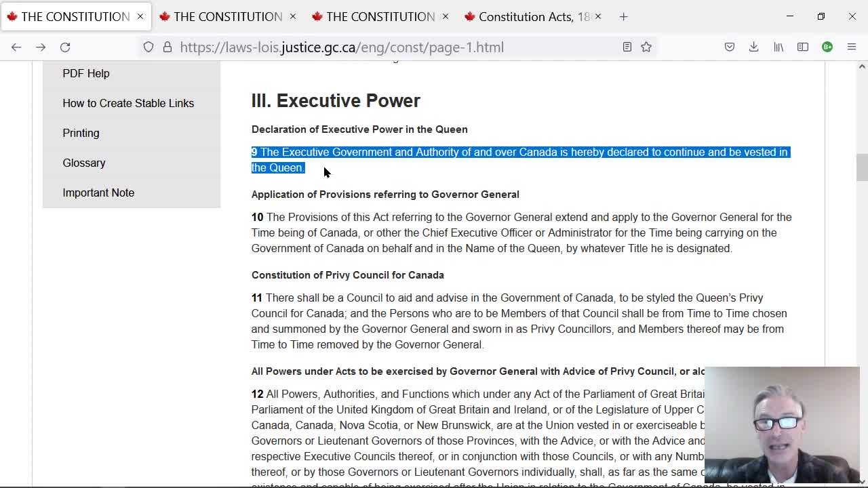Open a new tab
The image size is (868, 488).
pos(623,16)
